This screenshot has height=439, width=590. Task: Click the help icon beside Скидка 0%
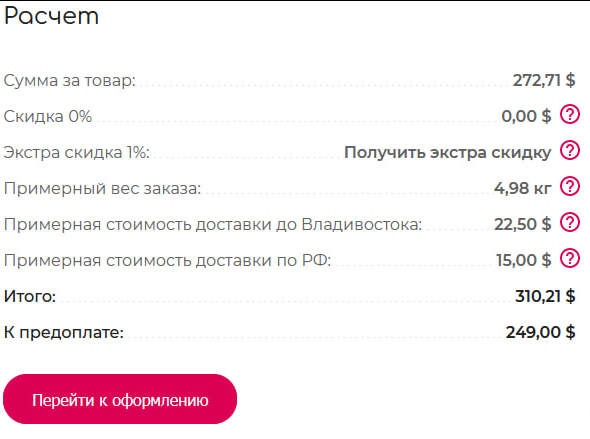(x=570, y=114)
